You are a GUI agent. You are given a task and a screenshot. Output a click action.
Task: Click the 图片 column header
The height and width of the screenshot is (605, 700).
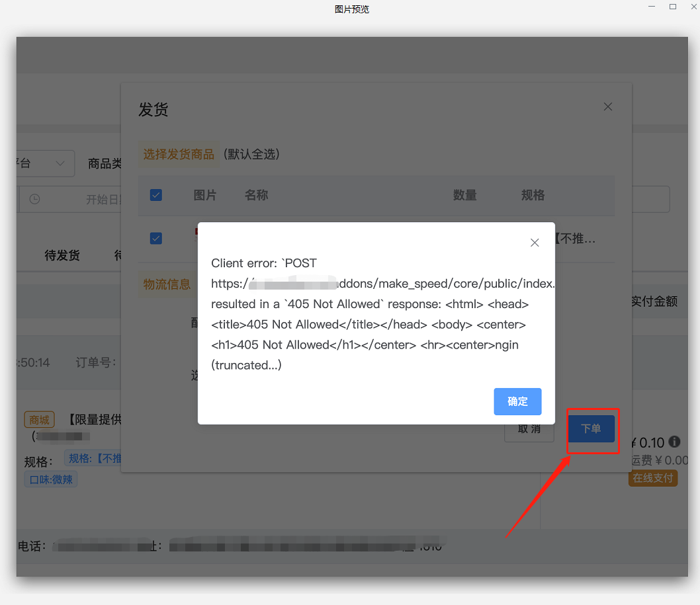point(205,195)
